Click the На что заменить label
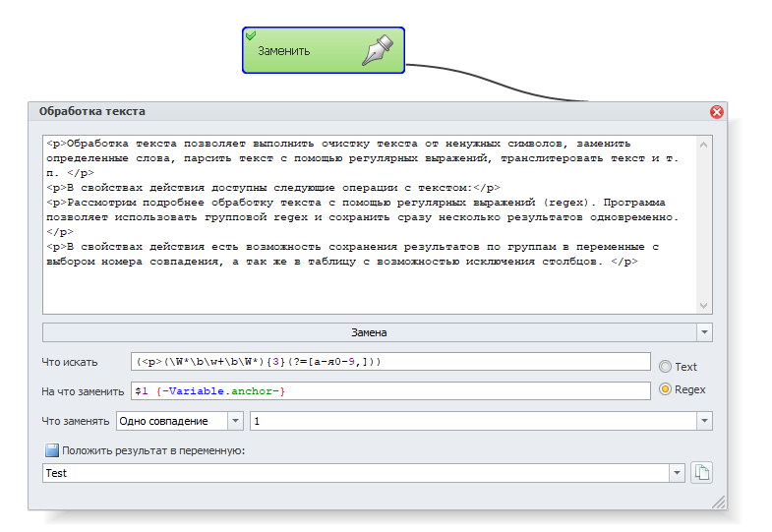Screen dimensions: 772x532 [x=83, y=391]
